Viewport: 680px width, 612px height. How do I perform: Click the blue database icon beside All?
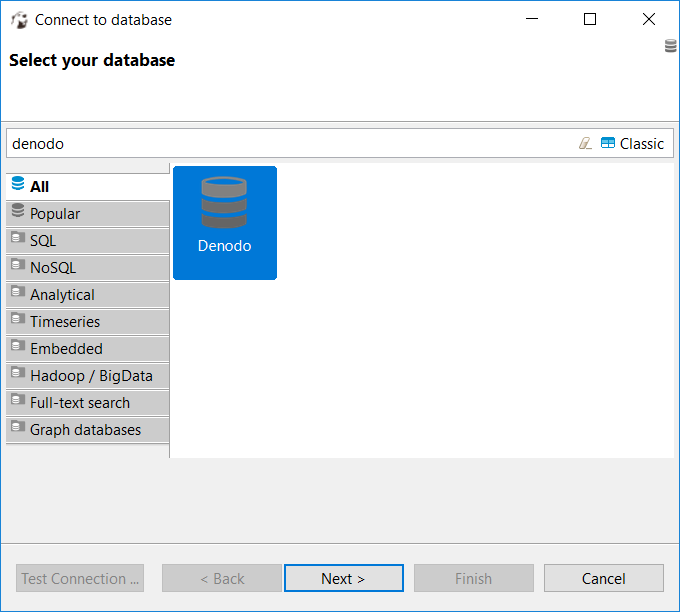click(x=18, y=183)
